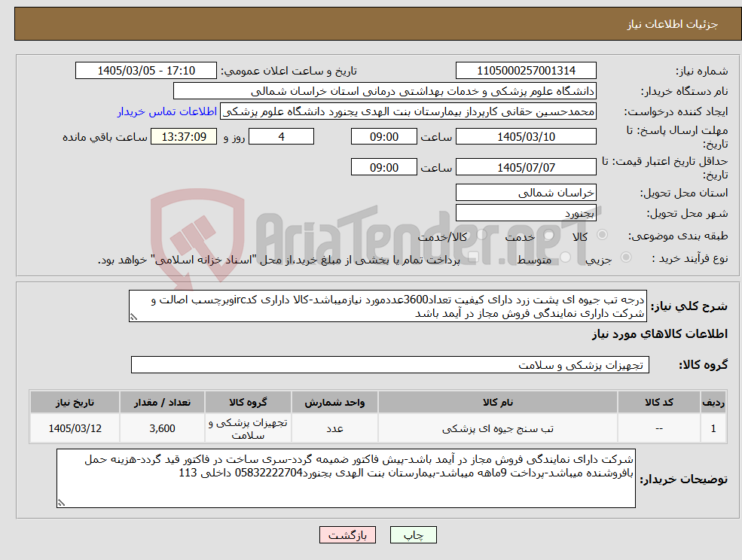The width and height of the screenshot is (742, 560).
Task: Select the جزیی purchase type radio
Action: click(625, 257)
